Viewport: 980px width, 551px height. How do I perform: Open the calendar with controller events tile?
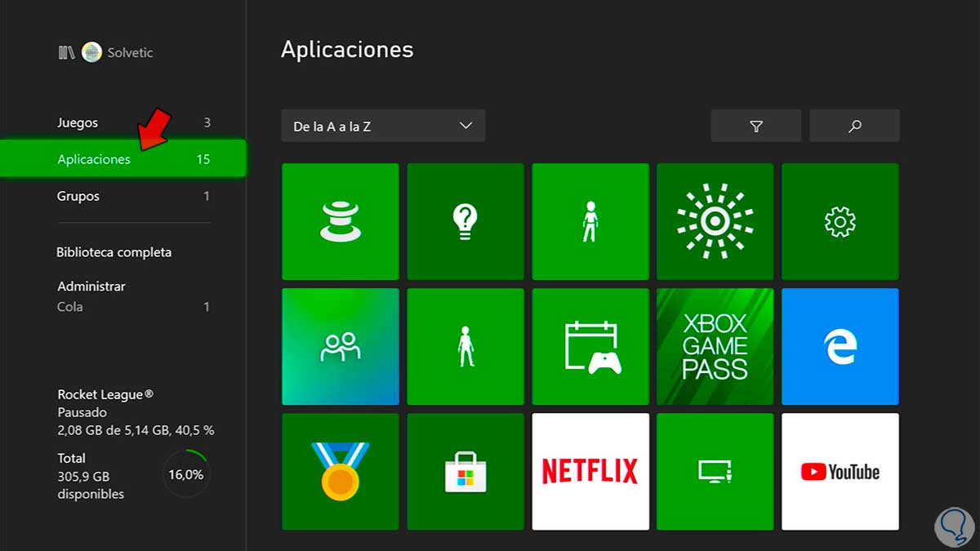[590, 346]
